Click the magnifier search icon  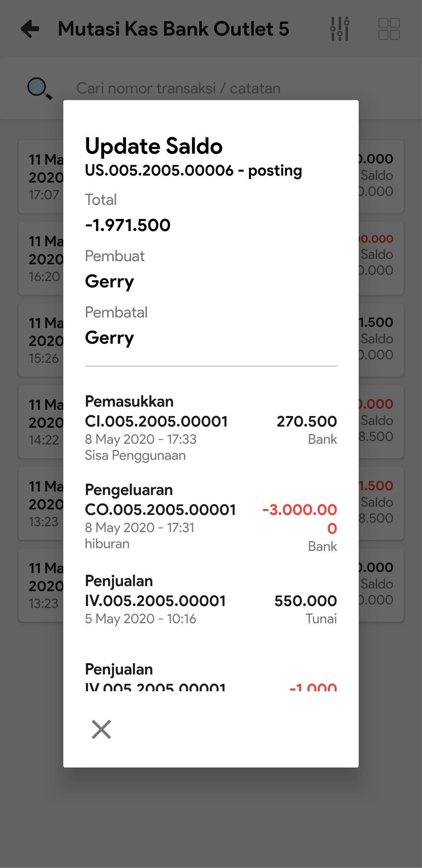39,88
